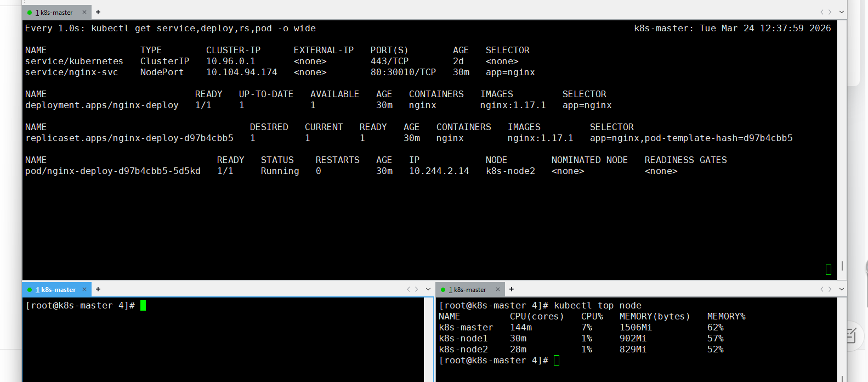Click 'DESIRED' column header
868x382 pixels.
point(269,127)
